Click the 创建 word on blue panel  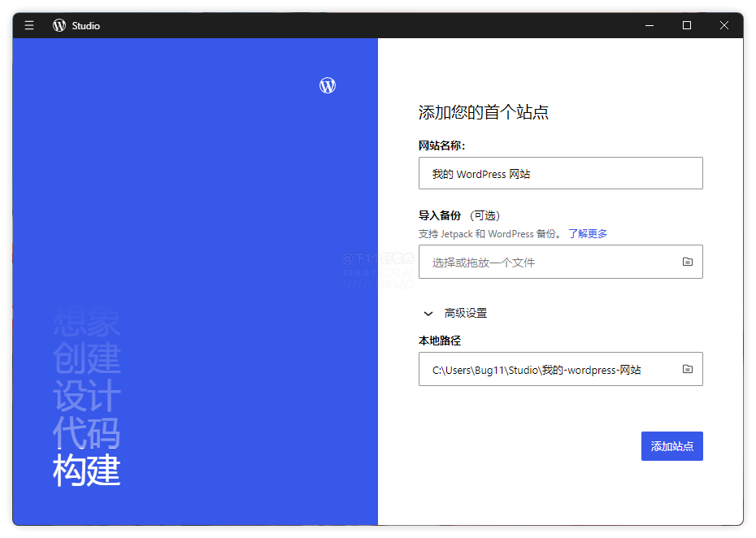86,358
